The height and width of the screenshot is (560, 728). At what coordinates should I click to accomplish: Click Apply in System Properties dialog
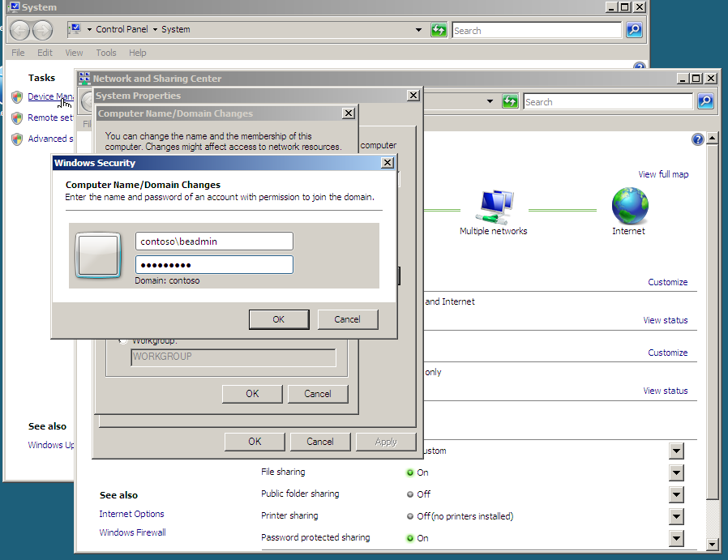[x=386, y=442]
